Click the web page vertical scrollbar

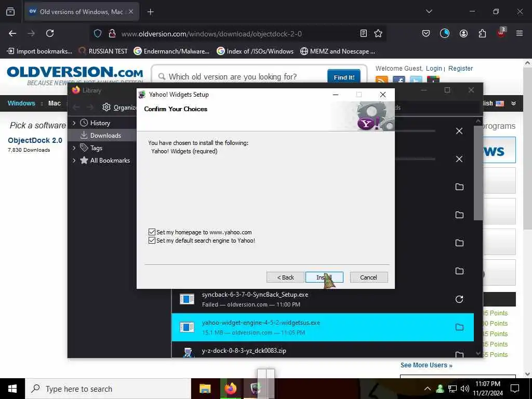(528, 148)
